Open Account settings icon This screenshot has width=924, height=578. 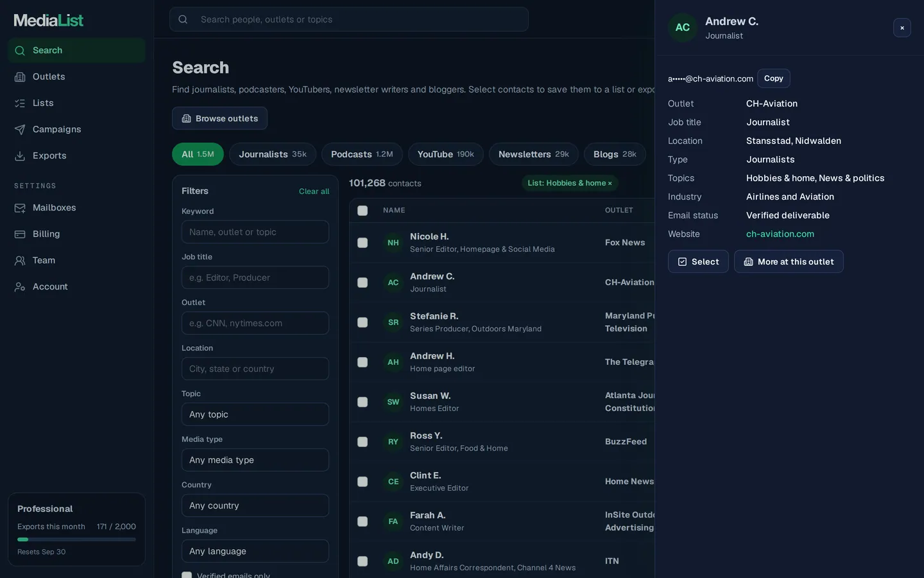(x=20, y=286)
